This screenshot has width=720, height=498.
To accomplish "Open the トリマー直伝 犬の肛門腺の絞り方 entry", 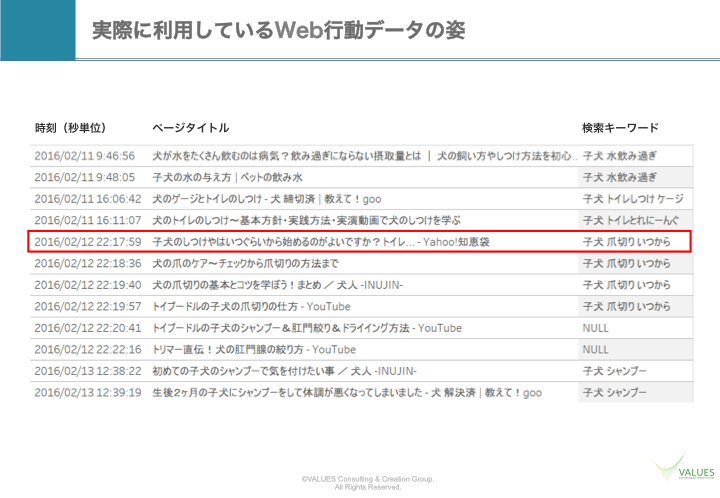I will coord(253,350).
